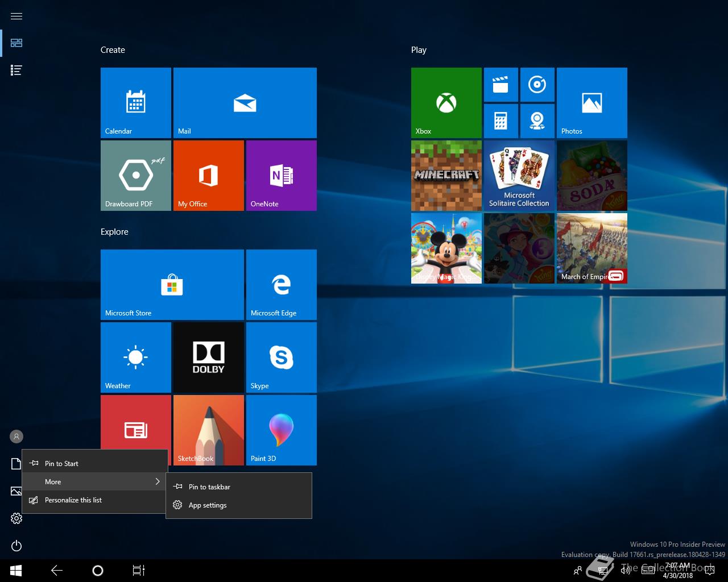Open Bubble Witch 3 game tile
The width and height of the screenshot is (728, 582).
[x=519, y=248]
